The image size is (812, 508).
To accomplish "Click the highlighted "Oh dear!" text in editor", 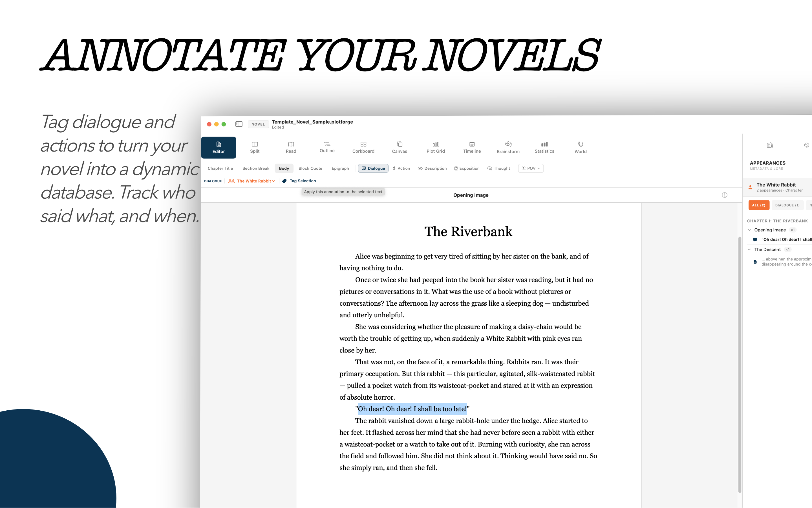I will pyautogui.click(x=412, y=409).
